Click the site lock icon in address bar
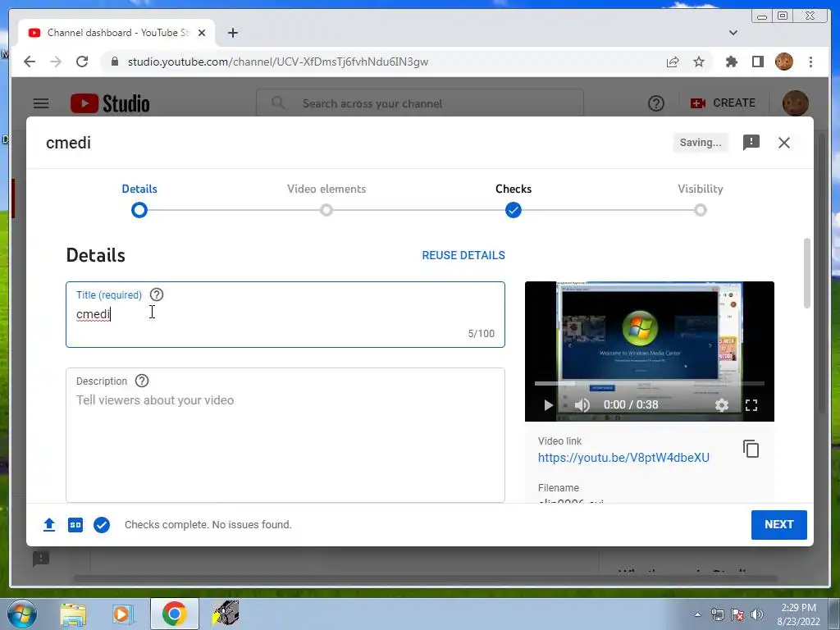Viewport: 840px width, 630px height. point(114,62)
